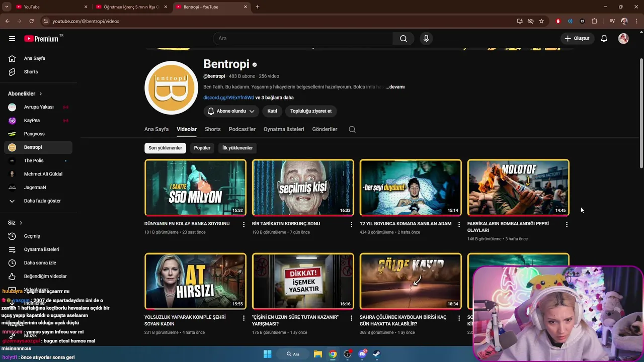Open thumbnail of seçilmiş kişi video
The height and width of the screenshot is (362, 644).
[303, 188]
